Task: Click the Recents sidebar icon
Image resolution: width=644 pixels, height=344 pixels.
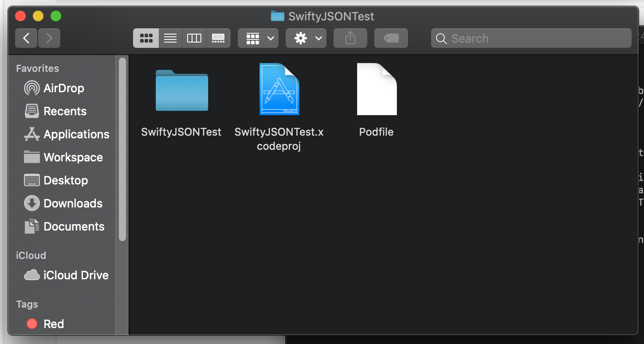Action: [x=31, y=111]
